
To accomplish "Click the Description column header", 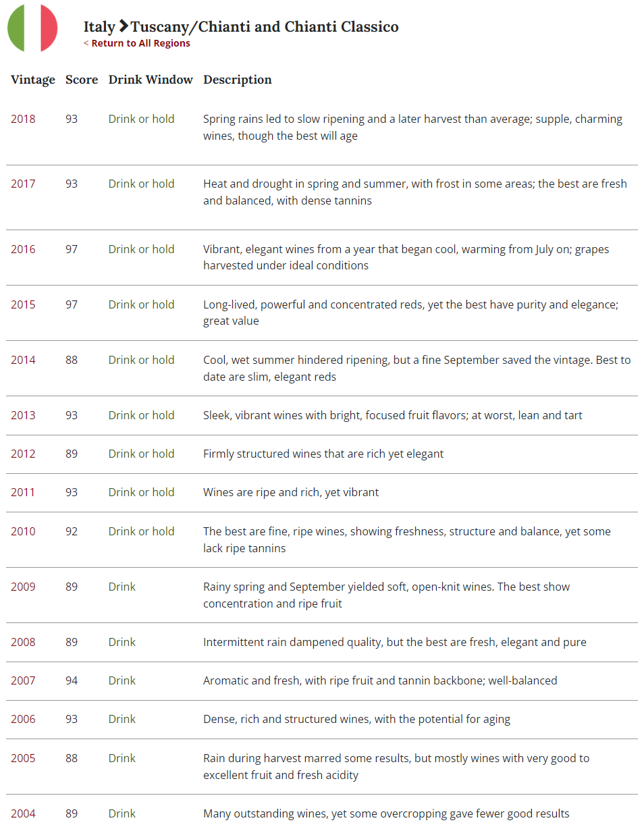I will (x=238, y=80).
